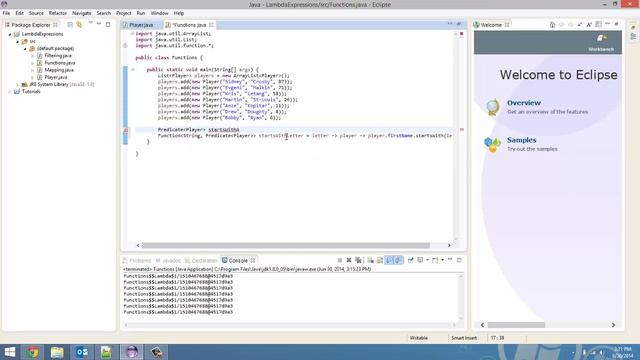Open the Overview link on Welcome page

tap(524, 103)
